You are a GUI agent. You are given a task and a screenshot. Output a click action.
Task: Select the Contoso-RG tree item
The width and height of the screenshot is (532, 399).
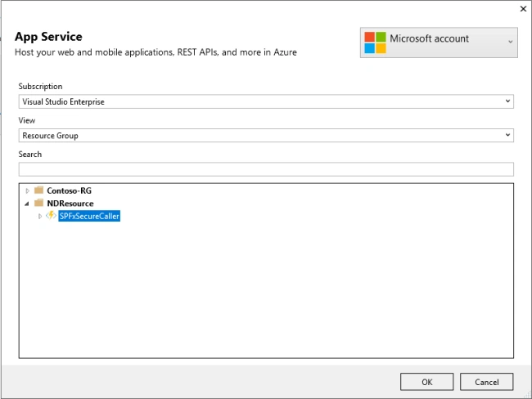pyautogui.click(x=70, y=191)
